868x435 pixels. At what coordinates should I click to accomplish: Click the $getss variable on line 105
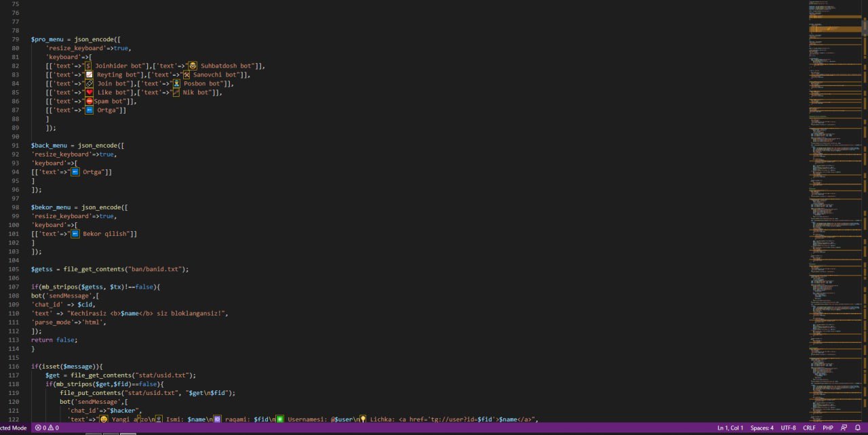tap(43, 269)
